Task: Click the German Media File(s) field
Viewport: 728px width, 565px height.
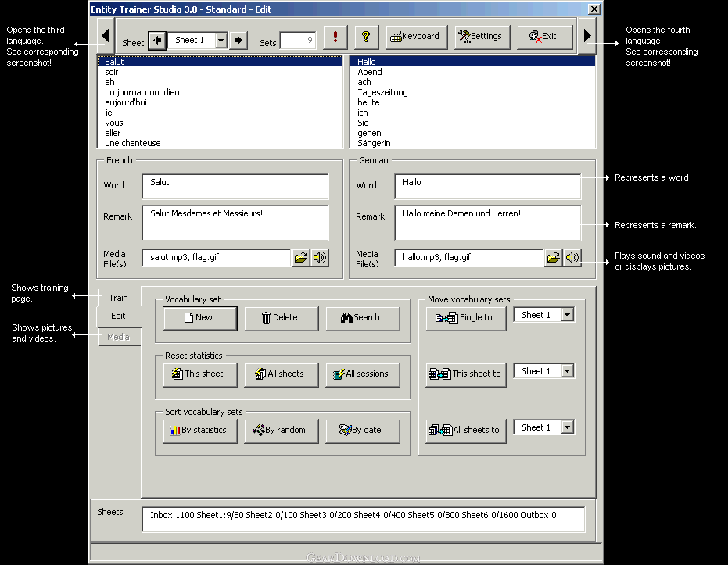Action: (468, 257)
